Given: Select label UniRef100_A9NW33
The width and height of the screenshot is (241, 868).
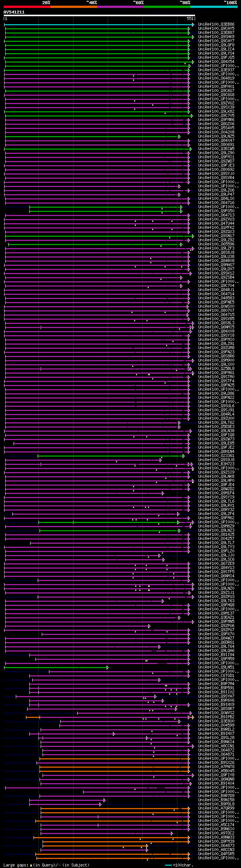Looking at the screenshot, I should [216, 837].
